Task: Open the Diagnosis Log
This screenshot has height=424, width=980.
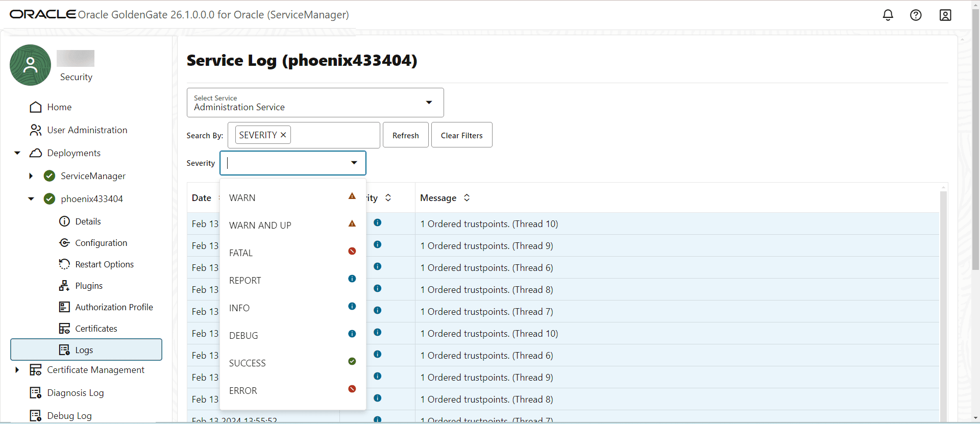Action: click(x=75, y=393)
